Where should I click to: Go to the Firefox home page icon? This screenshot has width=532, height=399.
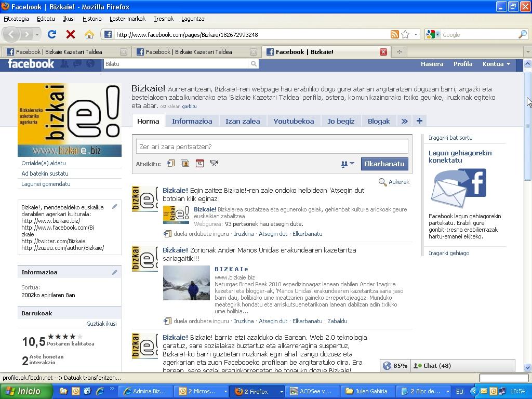pos(89,34)
